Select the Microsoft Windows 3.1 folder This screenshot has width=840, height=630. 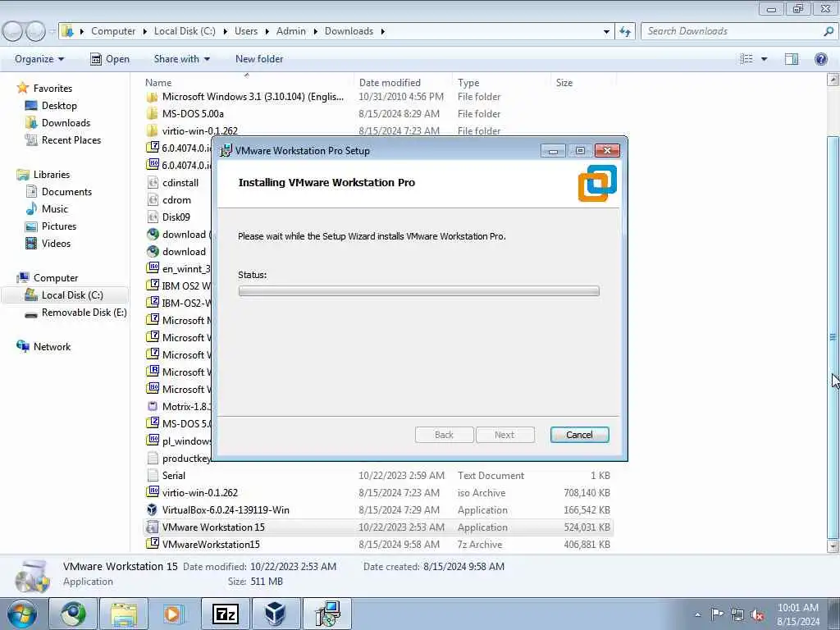pos(253,97)
